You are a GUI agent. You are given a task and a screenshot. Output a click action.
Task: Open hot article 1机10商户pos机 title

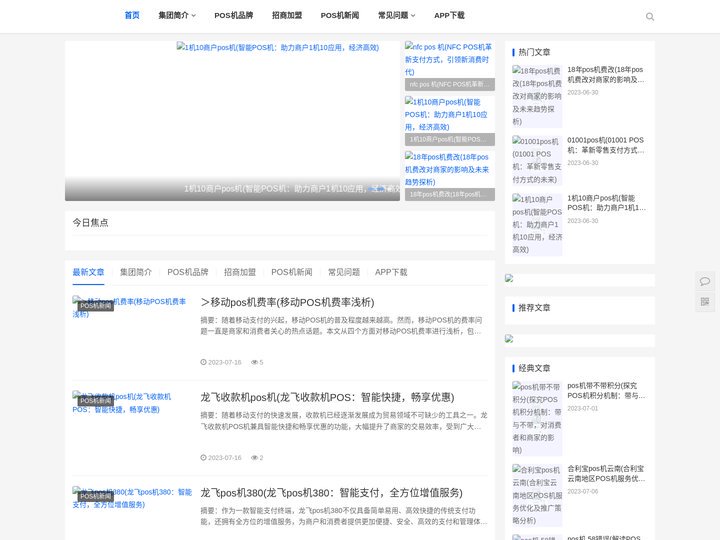[x=606, y=202]
